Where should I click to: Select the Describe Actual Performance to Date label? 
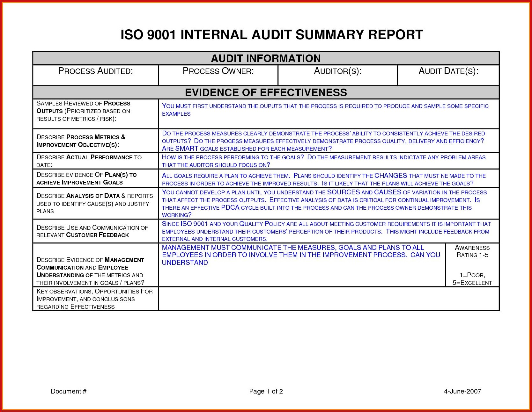click(89, 161)
